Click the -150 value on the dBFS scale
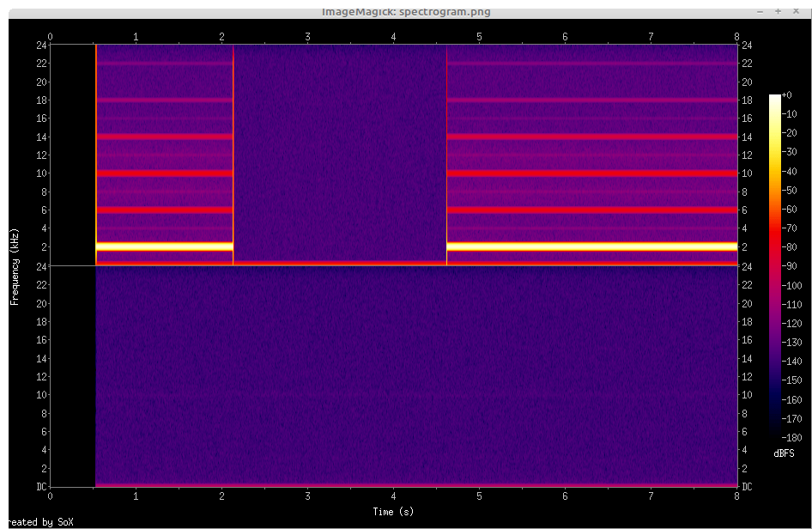The width and height of the screenshot is (812, 529). click(x=791, y=380)
